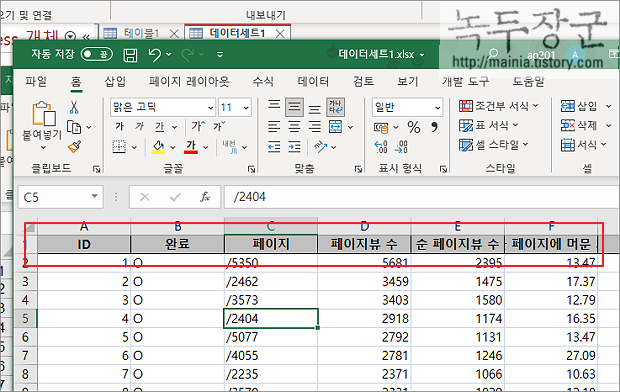Click the formula bar containing /2404
This screenshot has height=392, width=620.
tap(421, 197)
